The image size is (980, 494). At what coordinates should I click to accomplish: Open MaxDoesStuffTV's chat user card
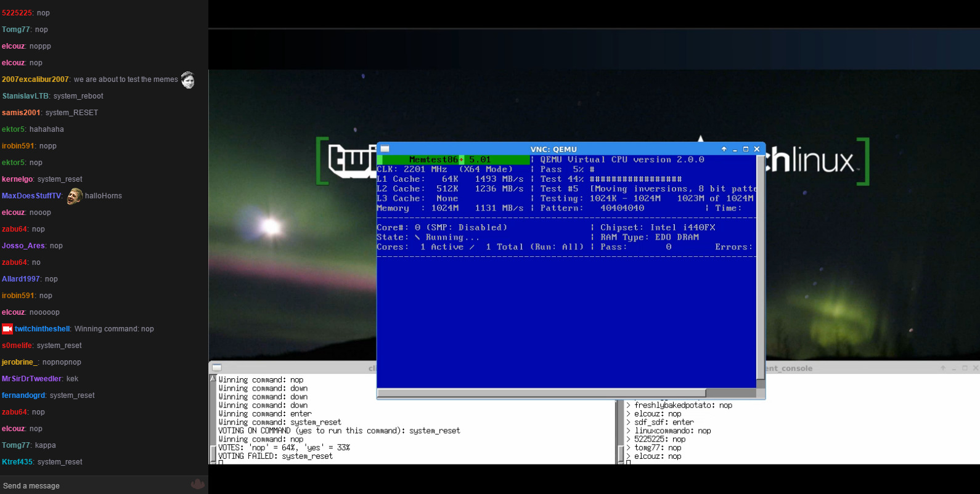[32, 196]
